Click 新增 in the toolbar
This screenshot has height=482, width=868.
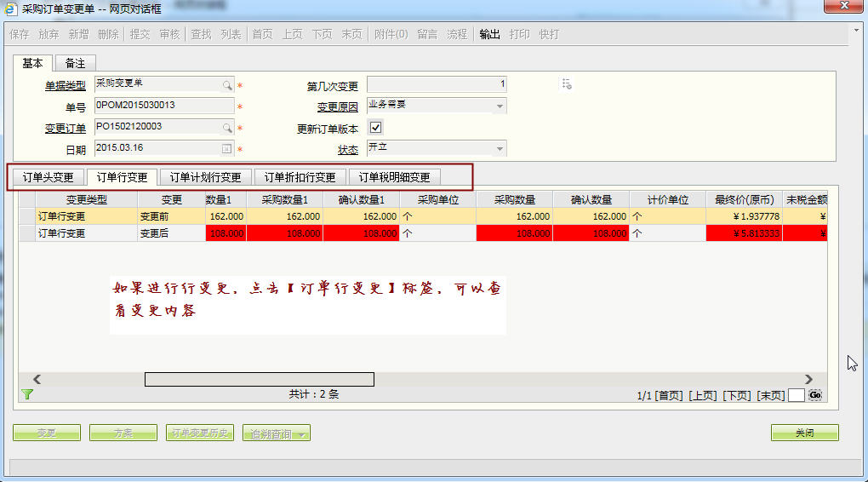pos(78,34)
